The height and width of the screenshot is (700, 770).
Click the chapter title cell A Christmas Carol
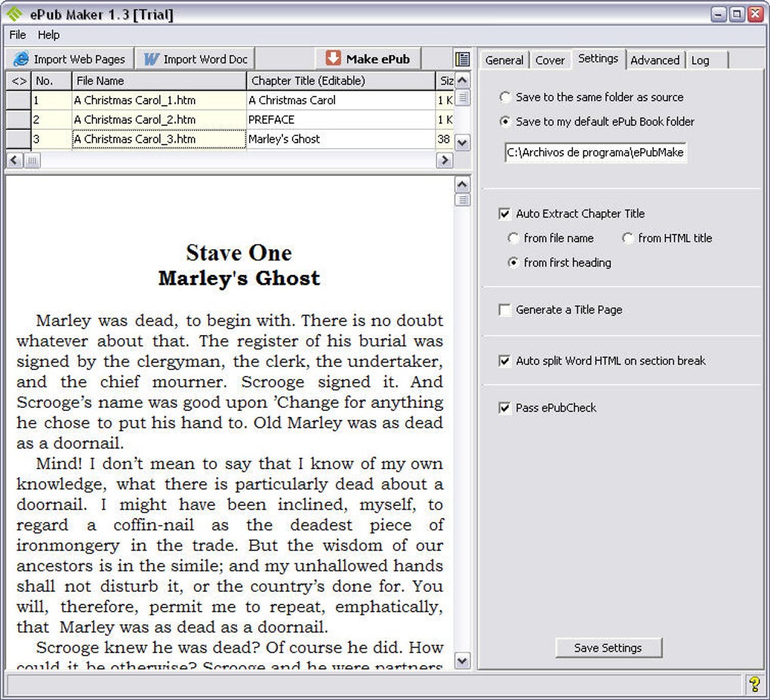pyautogui.click(x=340, y=100)
